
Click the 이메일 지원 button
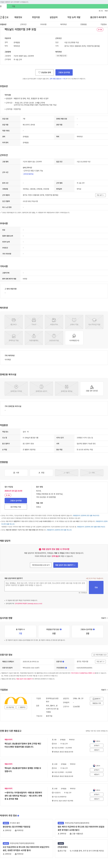[x=16, y=507]
